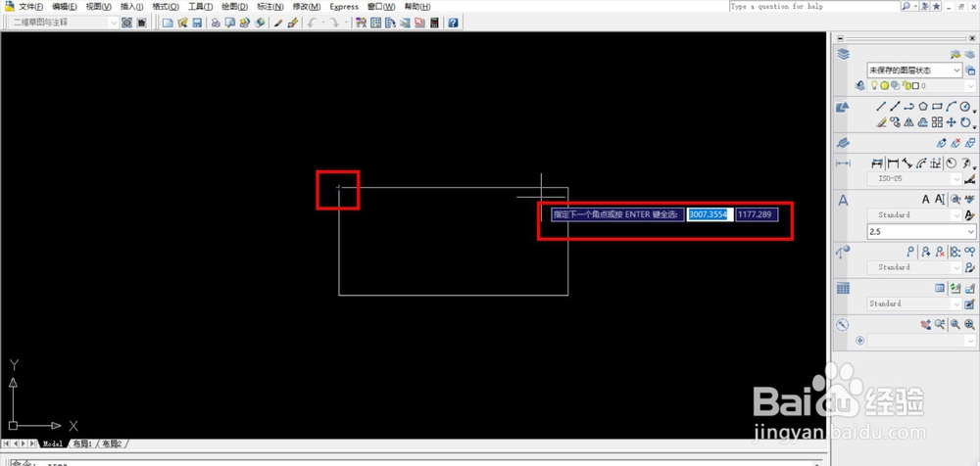Click the Single line text tool
This screenshot has height=466, width=980.
point(940,199)
